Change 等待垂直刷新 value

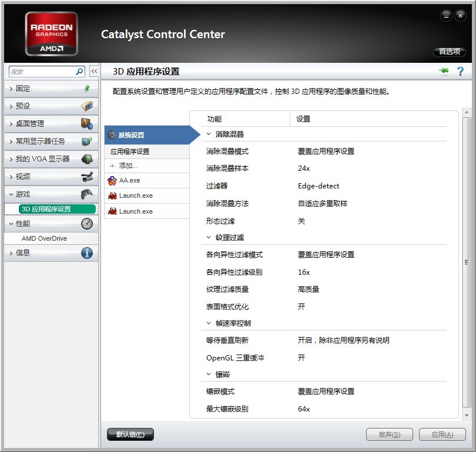tap(343, 340)
